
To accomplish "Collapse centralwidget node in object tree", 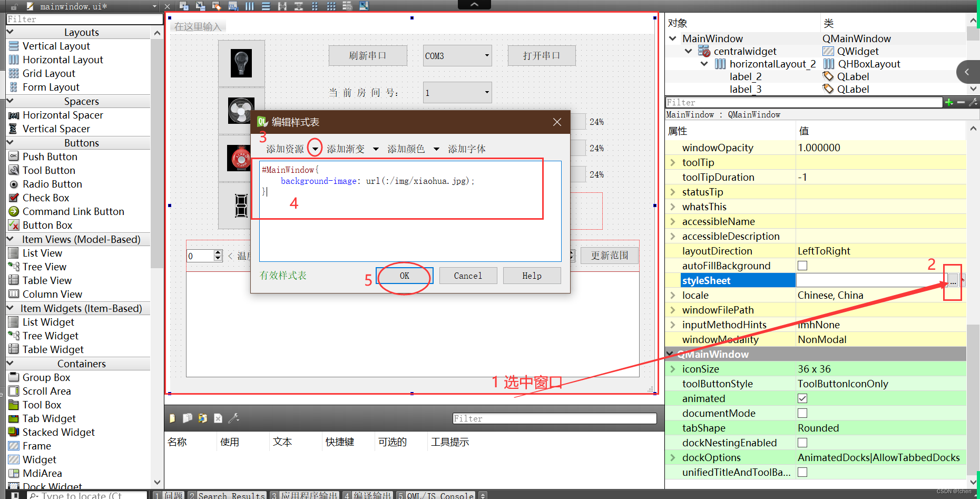I will point(688,51).
